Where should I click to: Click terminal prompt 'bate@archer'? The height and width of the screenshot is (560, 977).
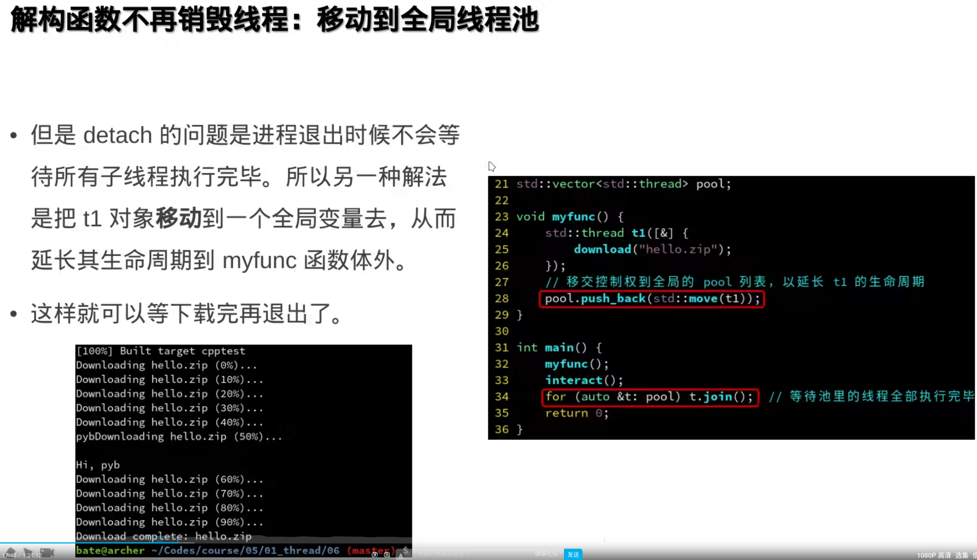(110, 550)
